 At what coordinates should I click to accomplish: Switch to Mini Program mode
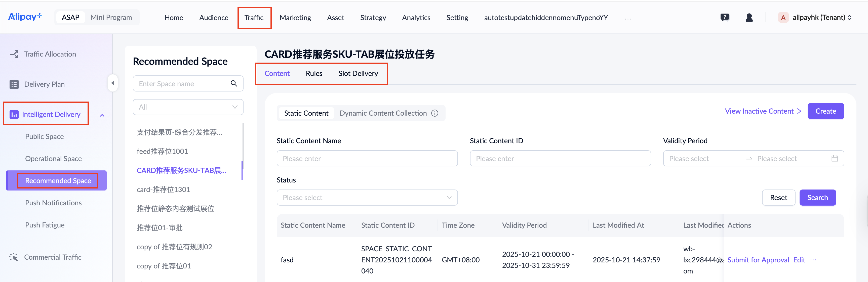(x=111, y=18)
